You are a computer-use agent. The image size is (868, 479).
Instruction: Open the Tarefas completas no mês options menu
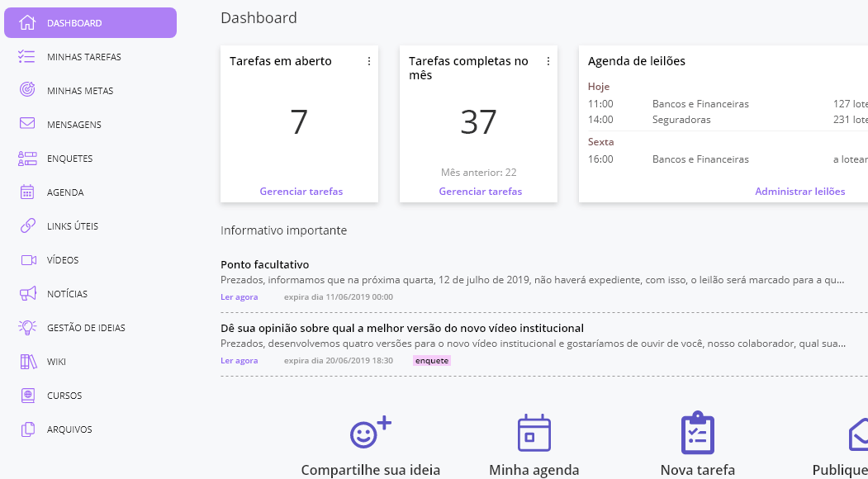point(548,61)
